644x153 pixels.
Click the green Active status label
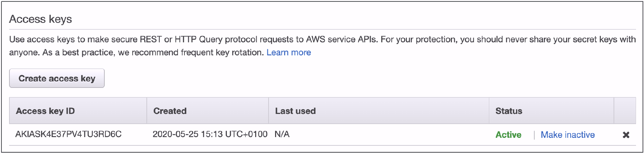point(508,135)
